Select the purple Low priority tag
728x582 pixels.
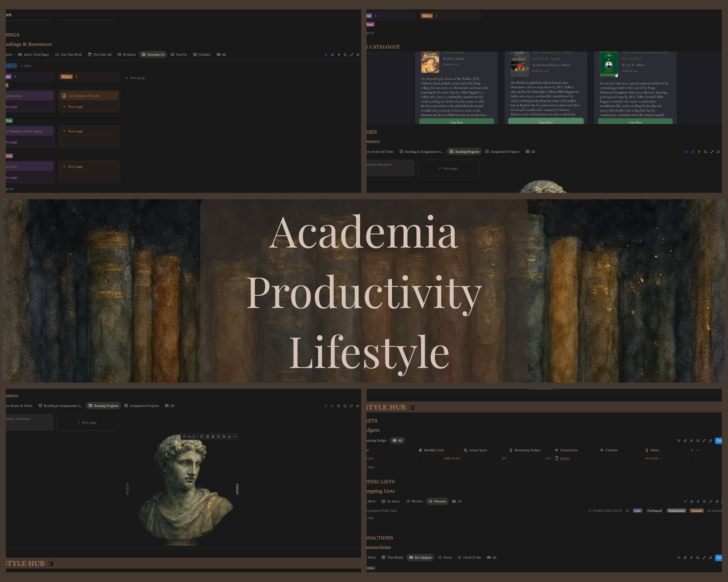tap(637, 511)
